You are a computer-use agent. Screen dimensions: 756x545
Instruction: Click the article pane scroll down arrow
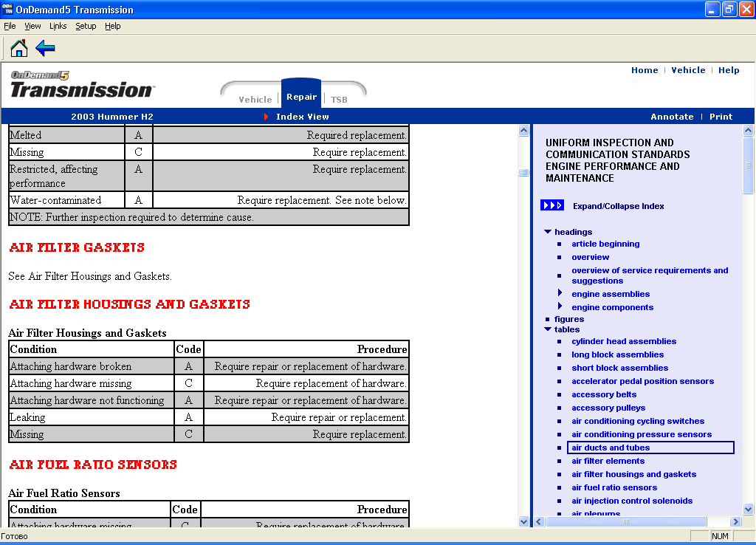(523, 521)
